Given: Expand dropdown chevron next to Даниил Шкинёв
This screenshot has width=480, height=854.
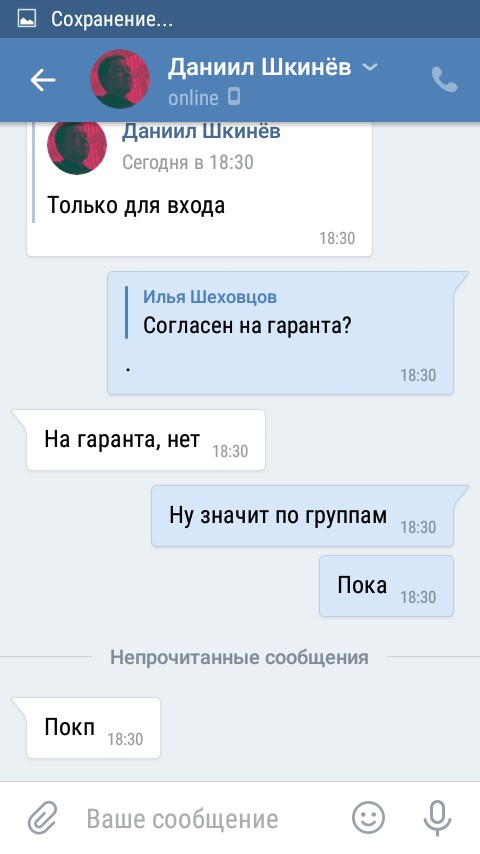Looking at the screenshot, I should pyautogui.click(x=370, y=68).
